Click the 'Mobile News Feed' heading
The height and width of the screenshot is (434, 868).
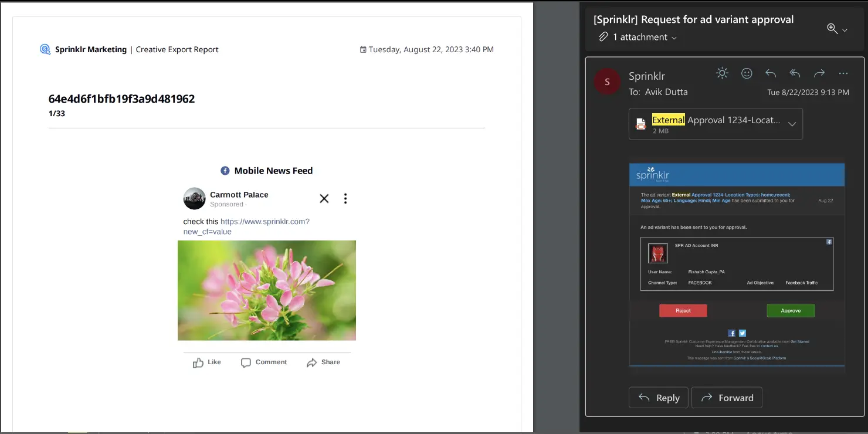pos(273,171)
